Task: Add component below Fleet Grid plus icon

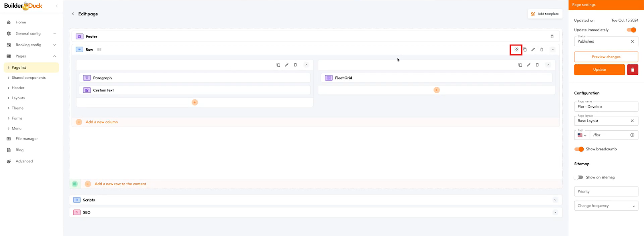Action: point(436,90)
